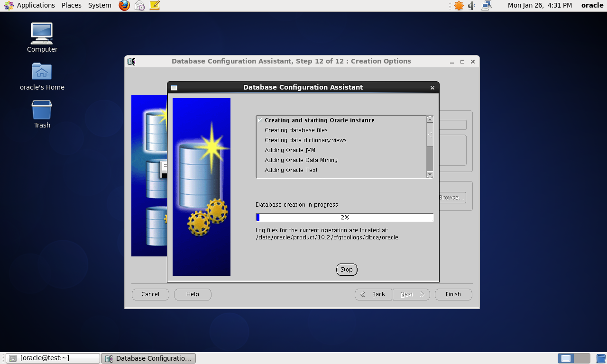Open the Applications menu
The width and height of the screenshot is (607, 364).
pyautogui.click(x=36, y=5)
